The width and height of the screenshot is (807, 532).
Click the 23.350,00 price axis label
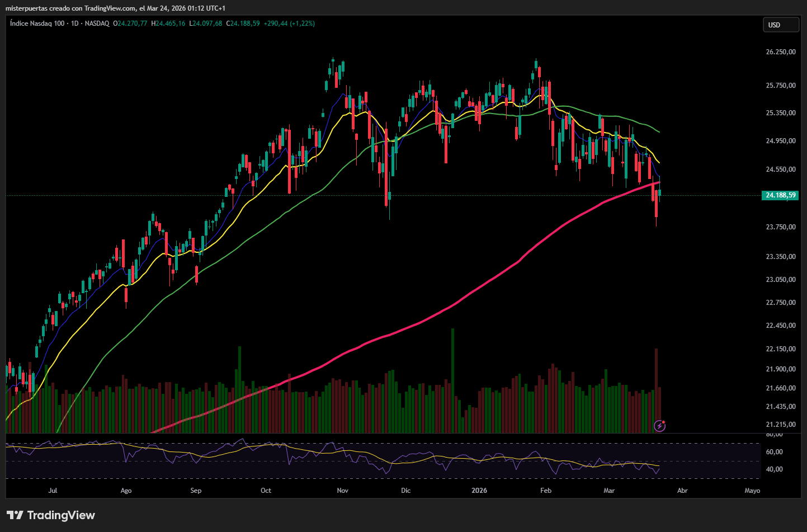click(x=781, y=257)
